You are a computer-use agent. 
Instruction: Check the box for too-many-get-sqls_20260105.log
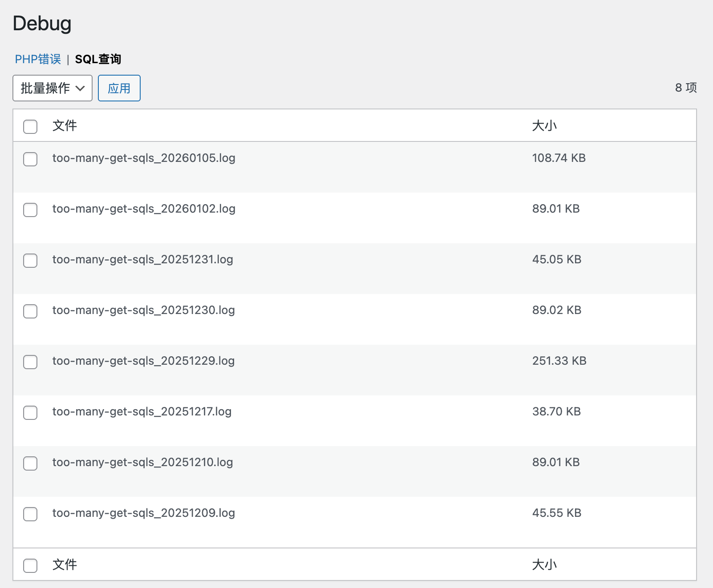click(x=30, y=159)
